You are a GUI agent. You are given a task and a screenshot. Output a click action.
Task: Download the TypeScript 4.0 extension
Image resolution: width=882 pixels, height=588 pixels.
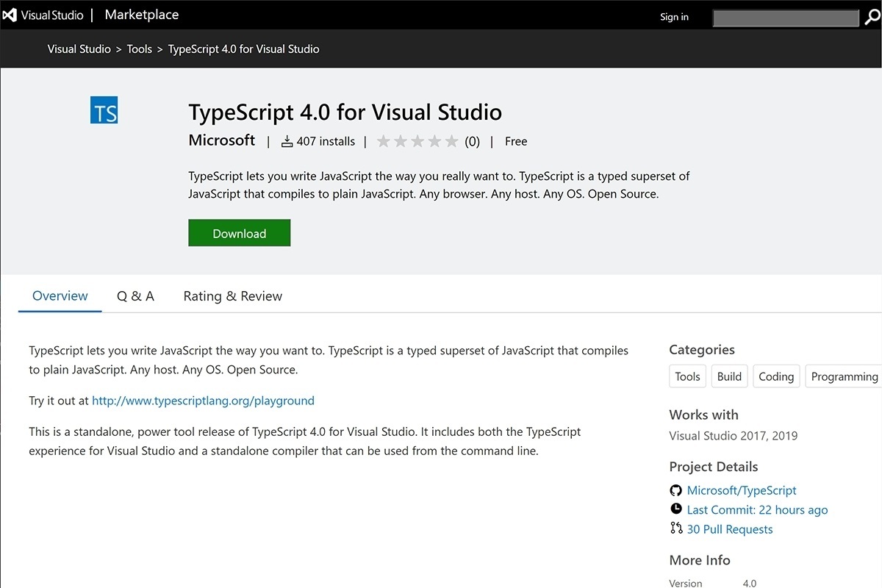point(240,233)
